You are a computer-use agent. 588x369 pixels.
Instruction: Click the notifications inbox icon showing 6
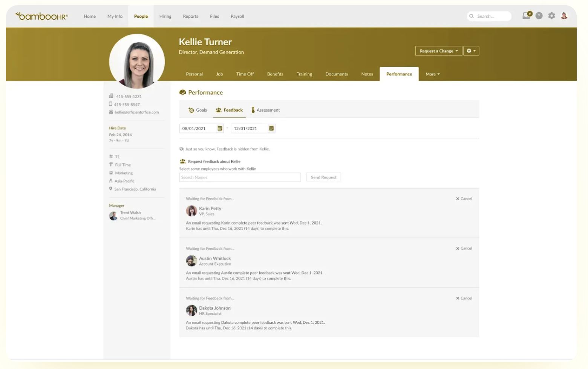pos(525,16)
